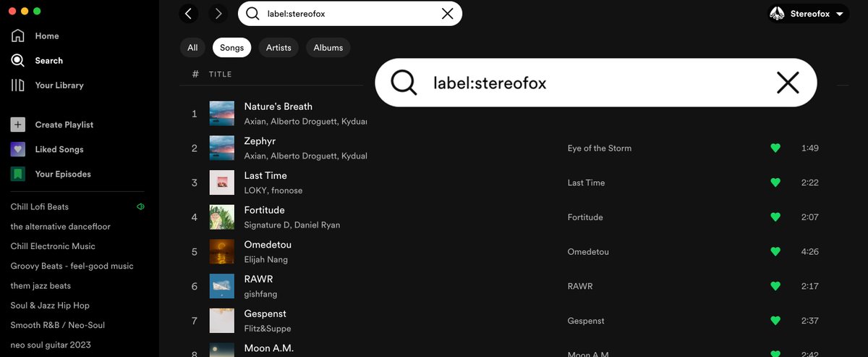Open the Fortitude album link in album column
This screenshot has width=868, height=357.
coord(585,217)
